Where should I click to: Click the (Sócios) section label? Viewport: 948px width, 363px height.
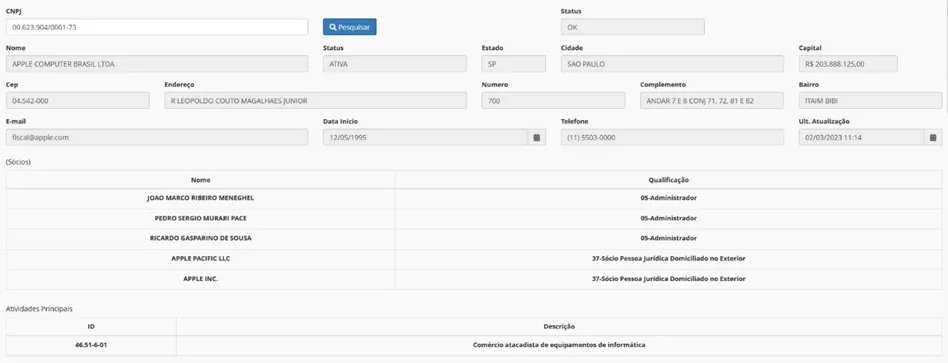pos(18,162)
